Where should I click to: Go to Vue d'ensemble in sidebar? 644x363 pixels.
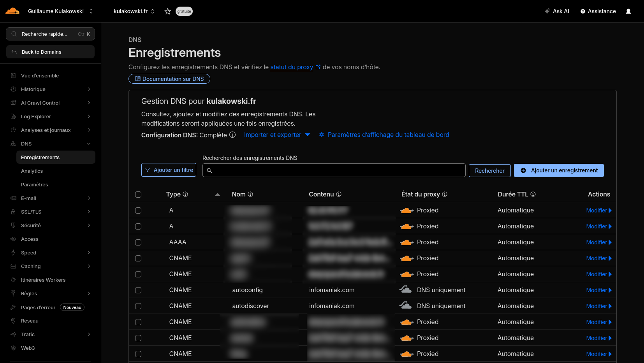[40, 75]
